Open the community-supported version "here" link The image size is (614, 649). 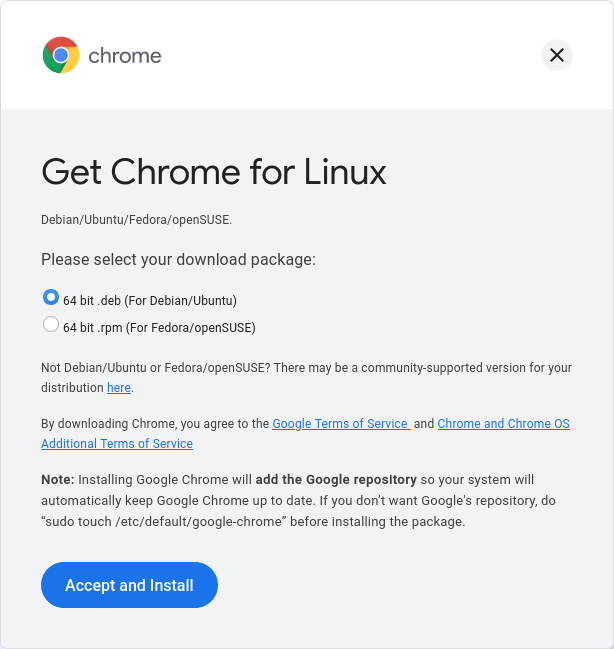point(118,387)
